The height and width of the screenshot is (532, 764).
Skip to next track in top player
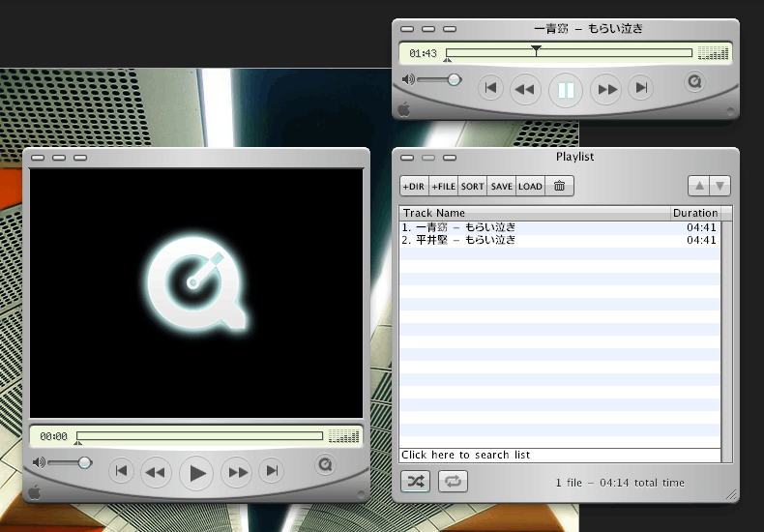(641, 88)
